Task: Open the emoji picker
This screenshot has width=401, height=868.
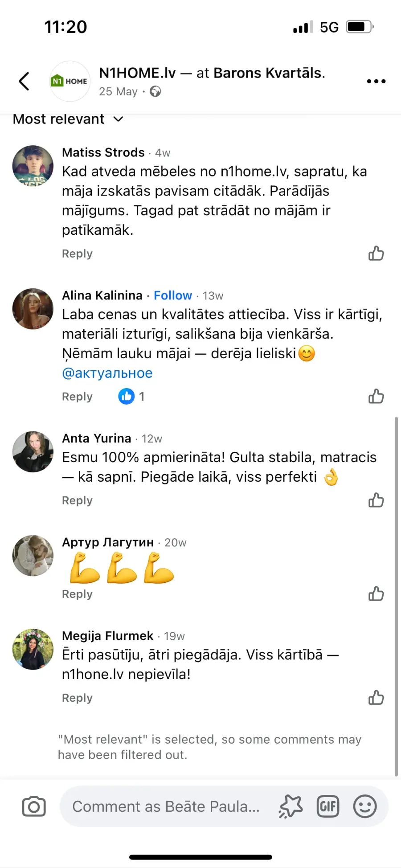Action: coord(365,807)
